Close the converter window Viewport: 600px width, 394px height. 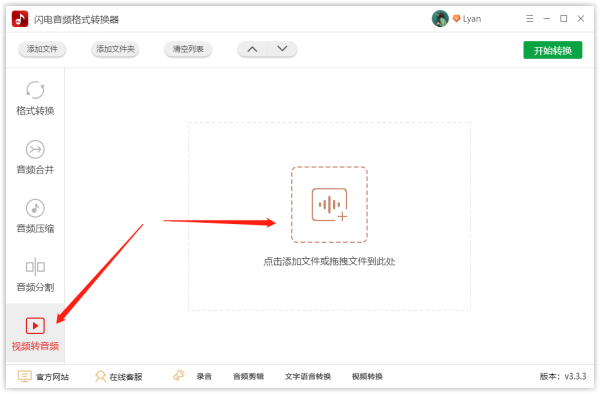pos(581,19)
